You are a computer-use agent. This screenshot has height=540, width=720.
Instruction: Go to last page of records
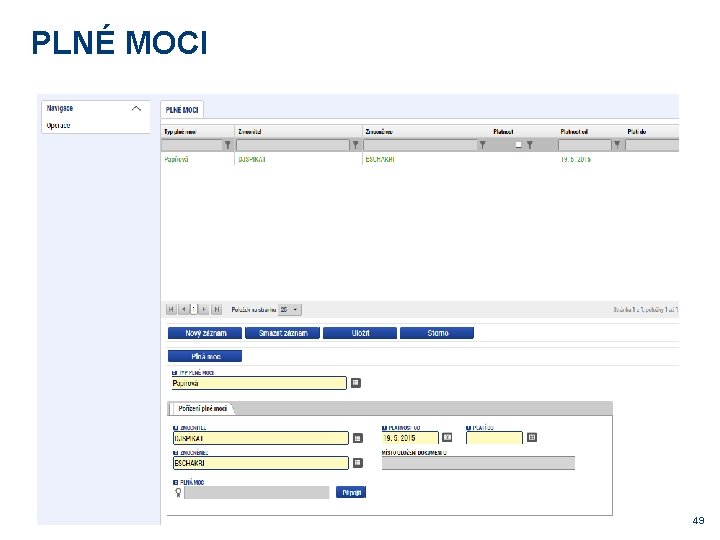coord(217,309)
